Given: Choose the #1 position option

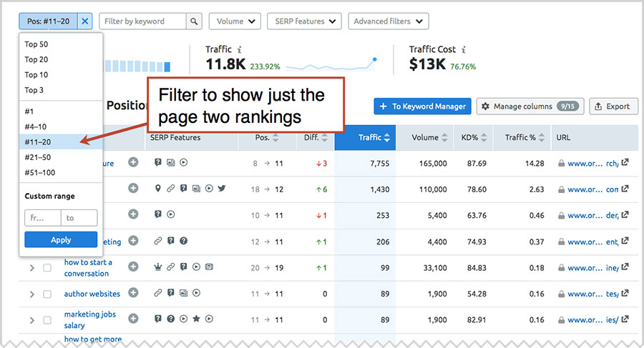Looking at the screenshot, I should 61,111.
